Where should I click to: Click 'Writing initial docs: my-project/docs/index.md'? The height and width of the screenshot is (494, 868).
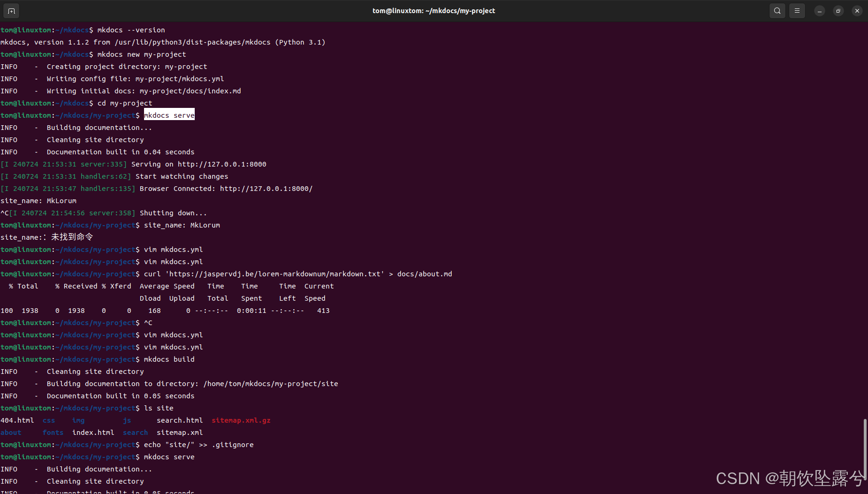[144, 91]
